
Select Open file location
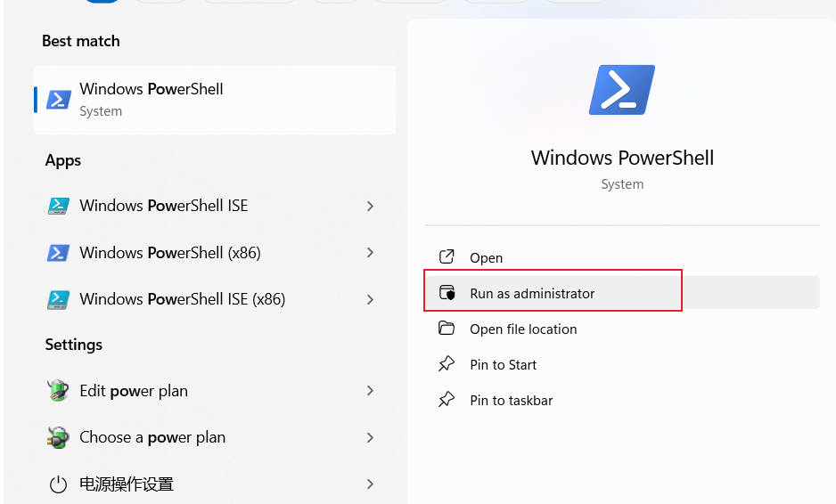coord(523,329)
